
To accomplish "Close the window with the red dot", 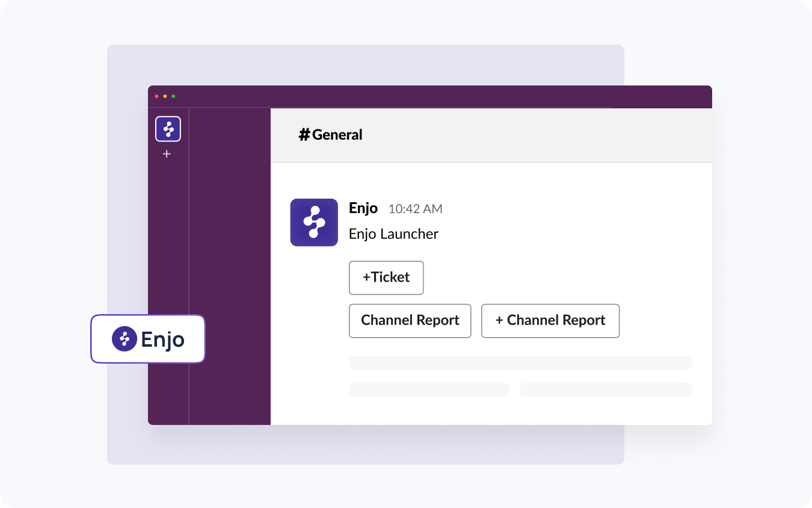I will pyautogui.click(x=157, y=96).
